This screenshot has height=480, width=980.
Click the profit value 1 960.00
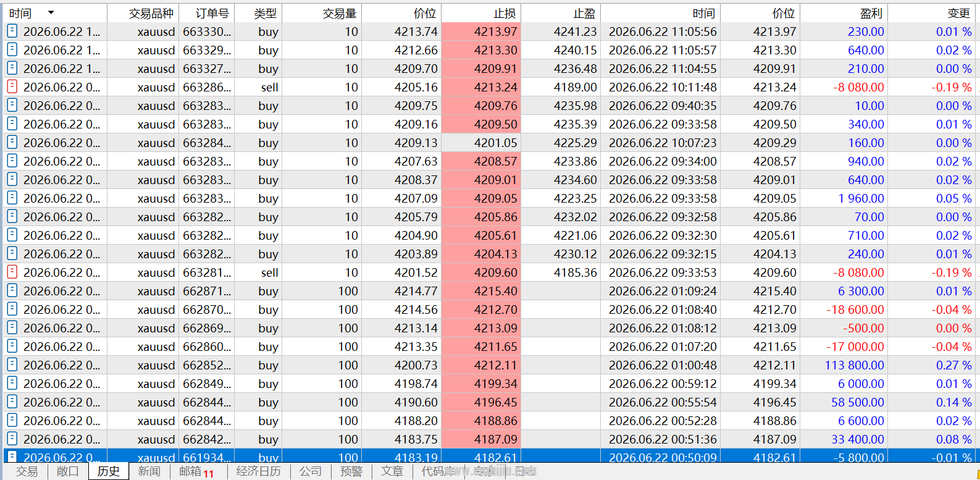coord(861,198)
